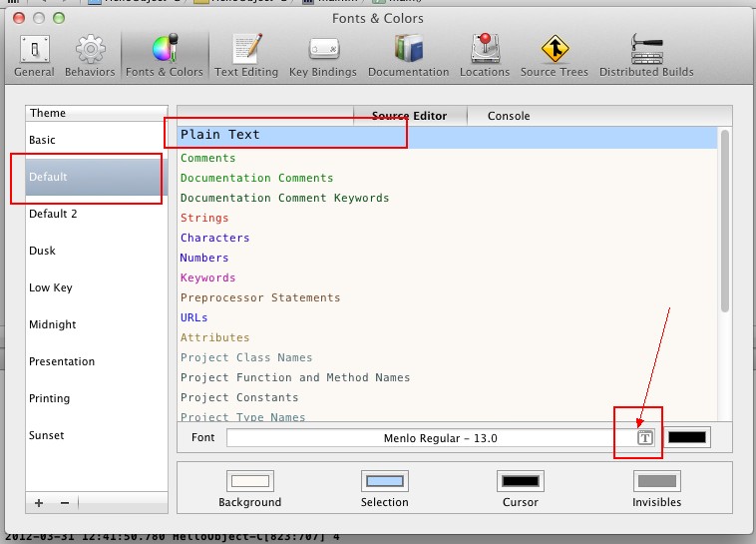Image resolution: width=756 pixels, height=544 pixels.
Task: Select the Fonts & Colors pane icon
Action: point(165,56)
